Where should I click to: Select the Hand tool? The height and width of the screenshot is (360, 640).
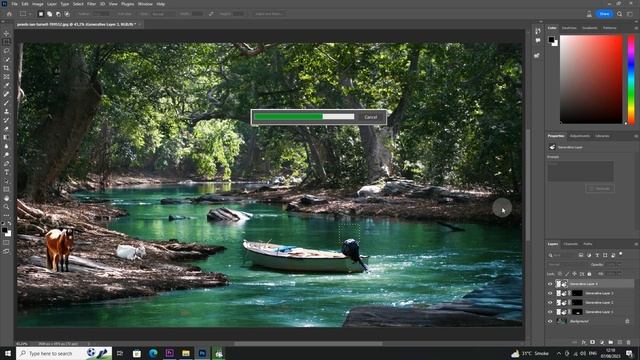(6, 198)
